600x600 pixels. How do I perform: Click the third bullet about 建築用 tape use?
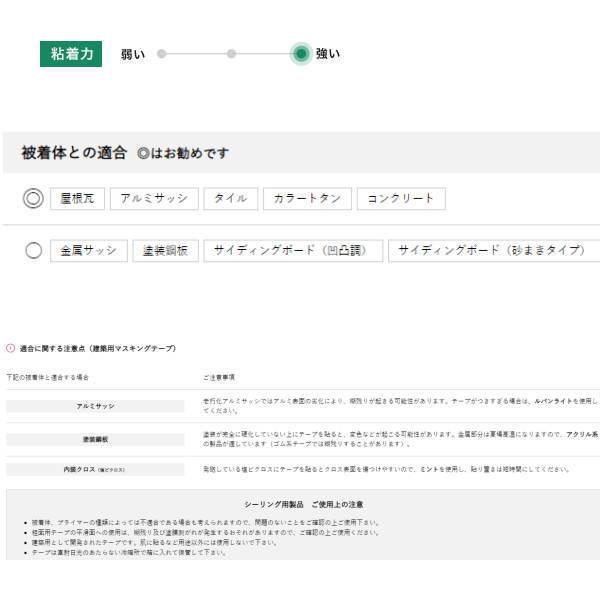[x=155, y=542]
